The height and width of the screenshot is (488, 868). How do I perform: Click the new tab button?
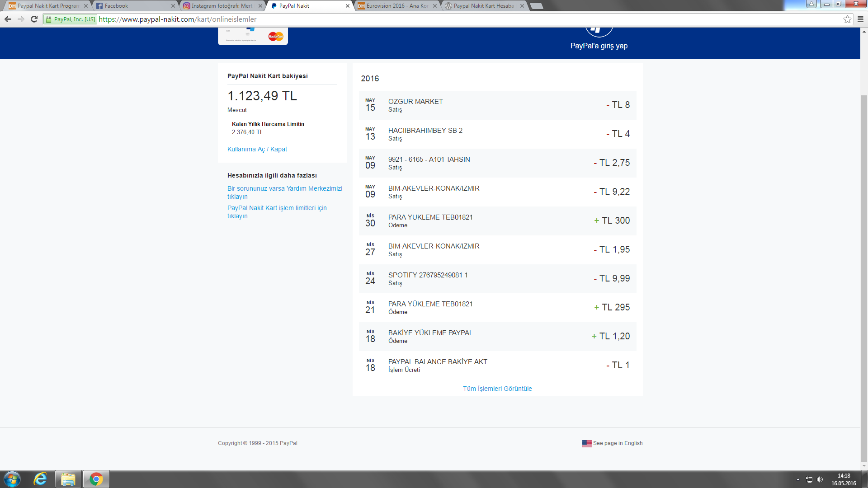pos(536,6)
